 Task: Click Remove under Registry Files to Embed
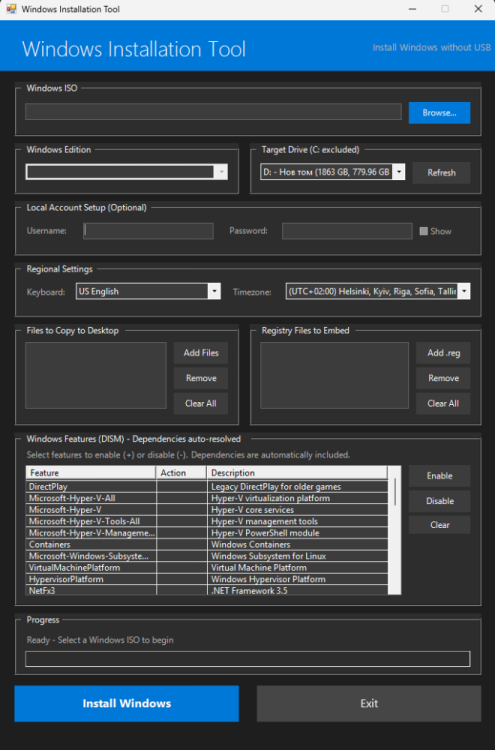443,378
